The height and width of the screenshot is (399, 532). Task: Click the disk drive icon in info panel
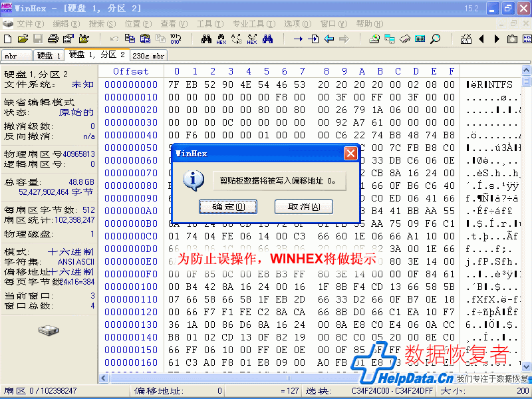point(49,330)
